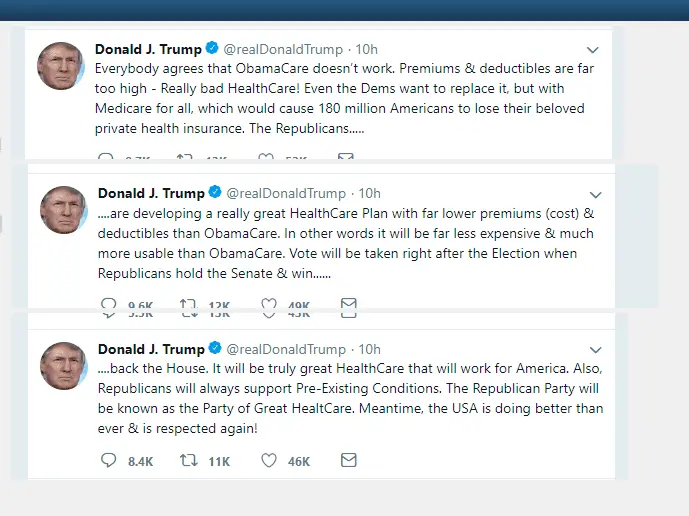Send the HealthCare Plan tweet via direct message
The height and width of the screenshot is (516, 689).
(348, 304)
